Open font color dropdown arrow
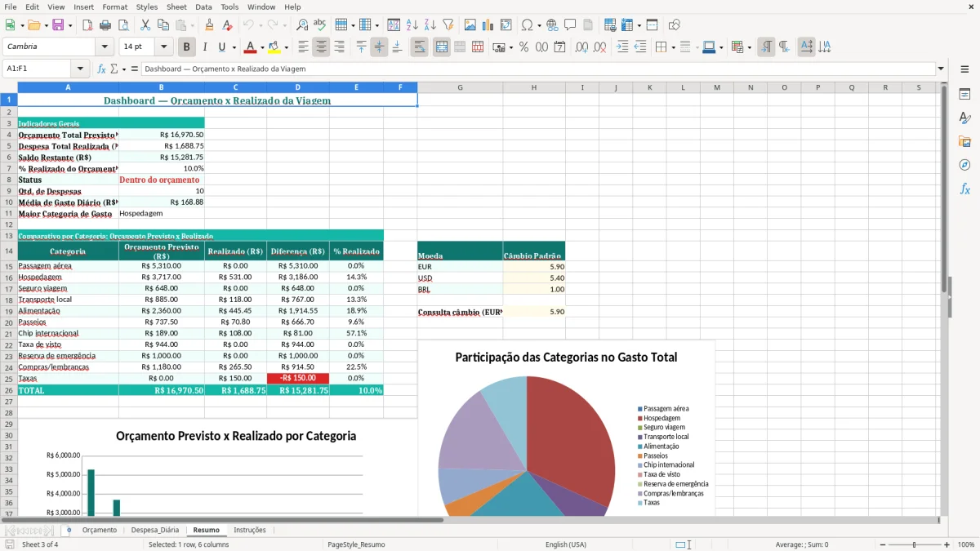Viewport: 980px width, 551px height. pyautogui.click(x=261, y=47)
